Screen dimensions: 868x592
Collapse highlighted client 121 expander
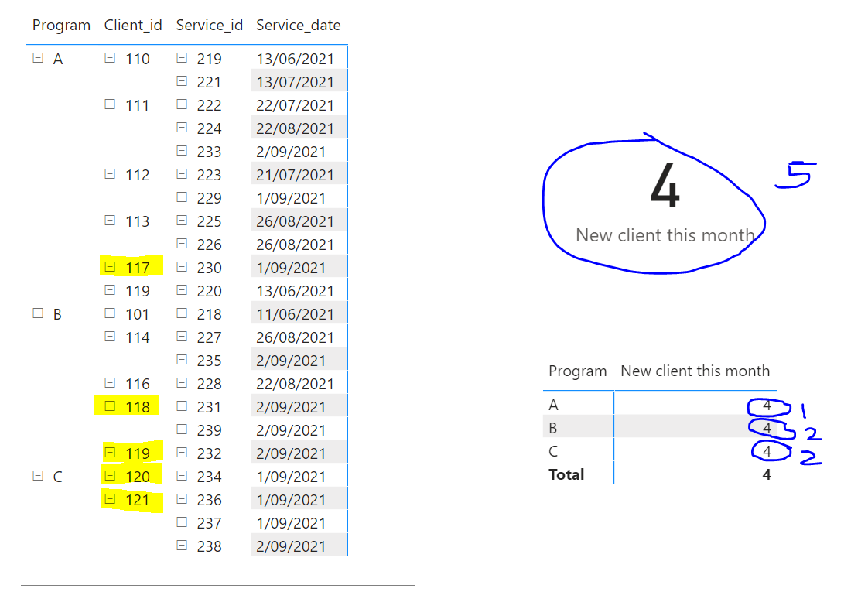point(110,499)
